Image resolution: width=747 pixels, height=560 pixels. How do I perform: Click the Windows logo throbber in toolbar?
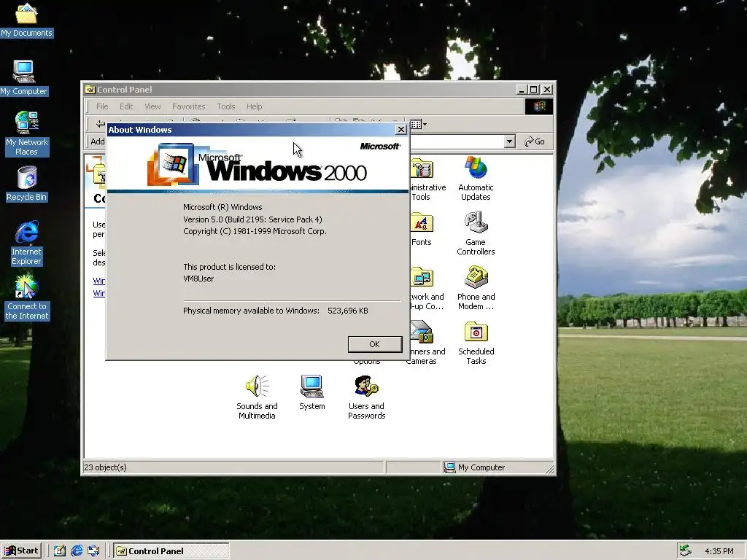coord(539,106)
